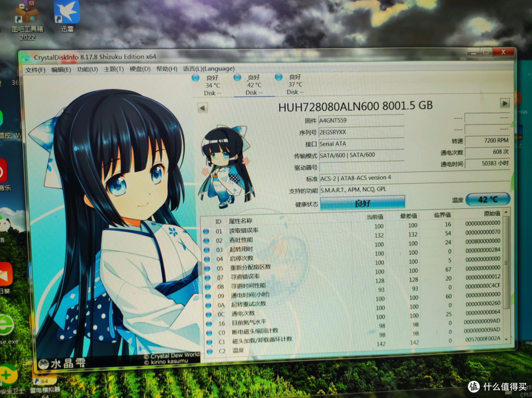The height and width of the screenshot is (398, 532).
Task: Click CrystalDiskInfo title bar icon
Action: coord(26,58)
